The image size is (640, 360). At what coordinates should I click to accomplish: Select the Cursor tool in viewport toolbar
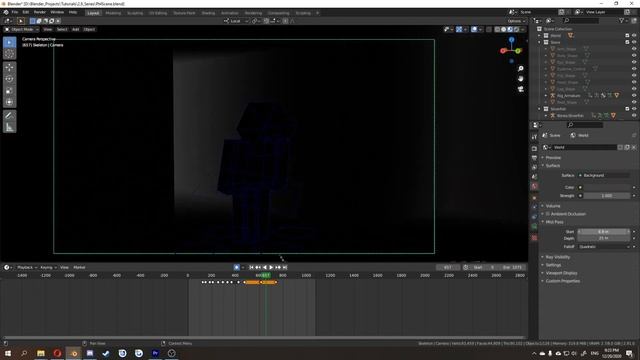[x=10, y=54]
